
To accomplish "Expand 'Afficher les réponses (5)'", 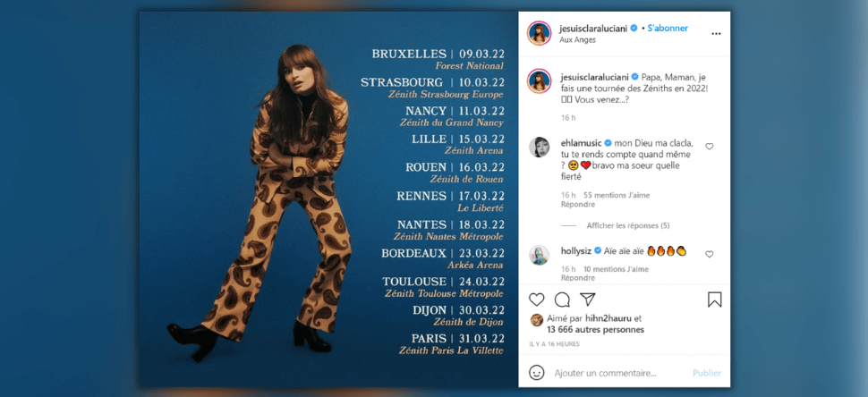I will pyautogui.click(x=628, y=225).
